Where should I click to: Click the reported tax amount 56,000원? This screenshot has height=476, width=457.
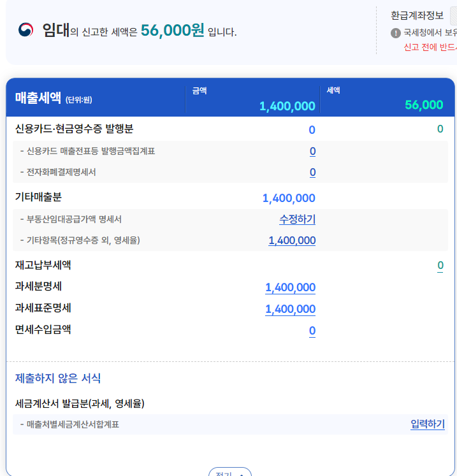pyautogui.click(x=172, y=30)
